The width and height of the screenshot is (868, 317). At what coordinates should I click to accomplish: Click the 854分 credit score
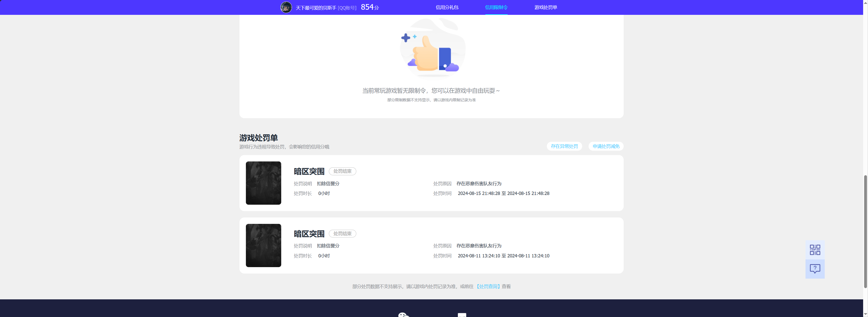point(370,7)
